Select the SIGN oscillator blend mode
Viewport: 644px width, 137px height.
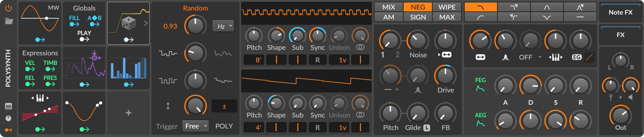pos(418,17)
